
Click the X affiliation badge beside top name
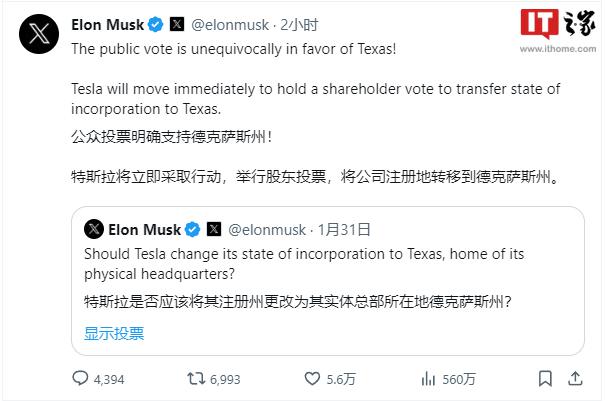click(x=177, y=23)
